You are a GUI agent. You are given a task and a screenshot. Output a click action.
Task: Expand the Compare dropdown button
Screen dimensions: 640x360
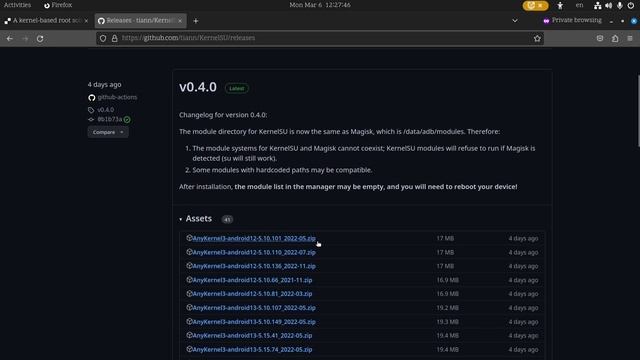click(x=108, y=132)
